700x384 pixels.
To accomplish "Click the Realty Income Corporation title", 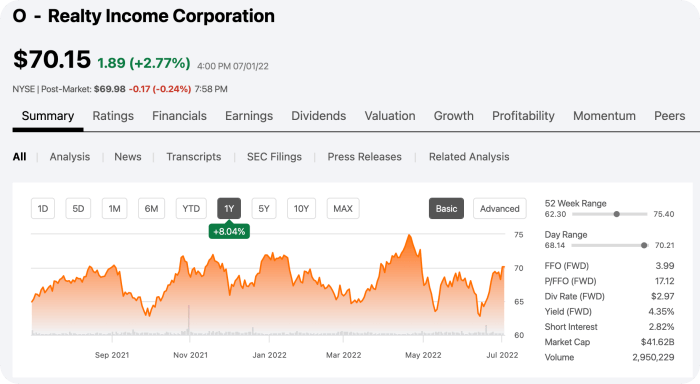I will point(161,16).
